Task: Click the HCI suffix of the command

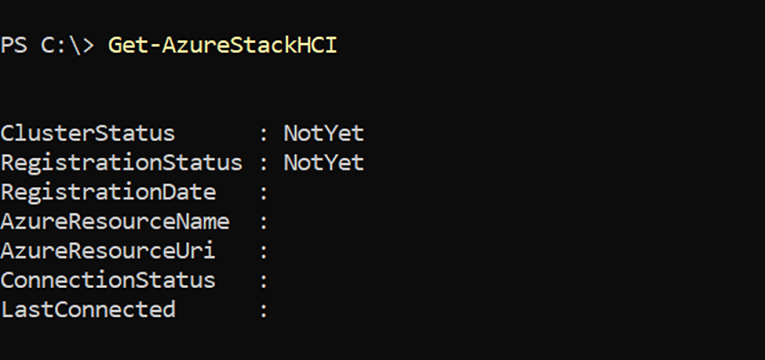Action: click(317, 45)
